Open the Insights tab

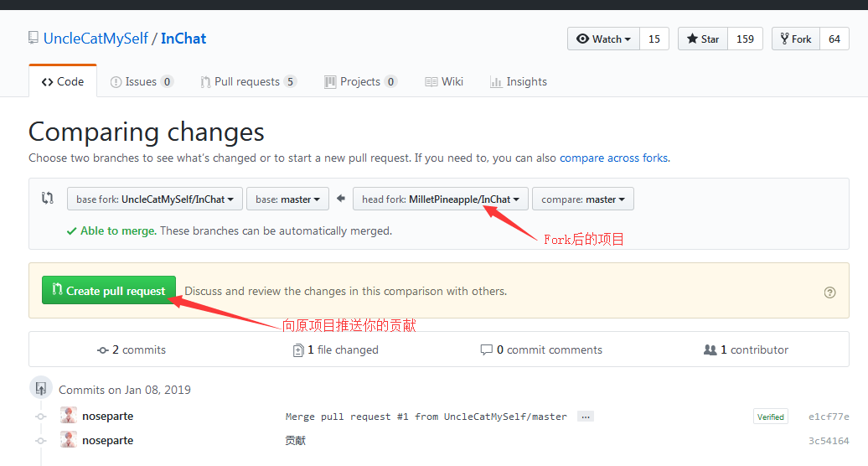[x=518, y=82]
